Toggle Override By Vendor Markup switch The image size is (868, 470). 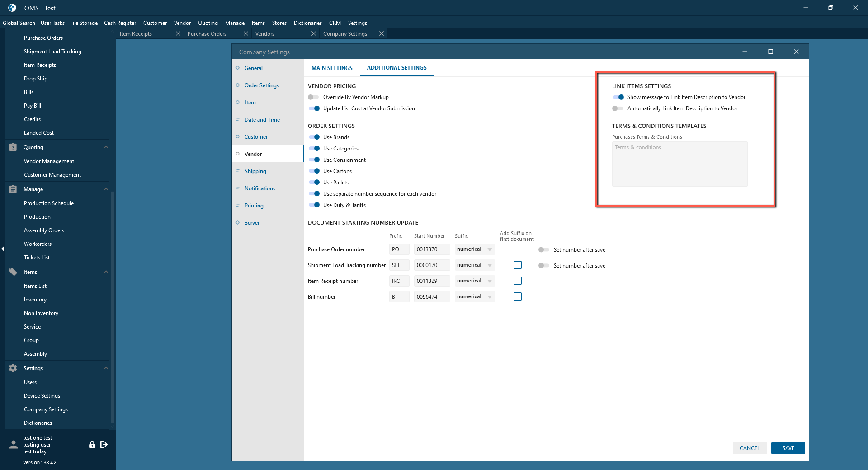pos(314,97)
